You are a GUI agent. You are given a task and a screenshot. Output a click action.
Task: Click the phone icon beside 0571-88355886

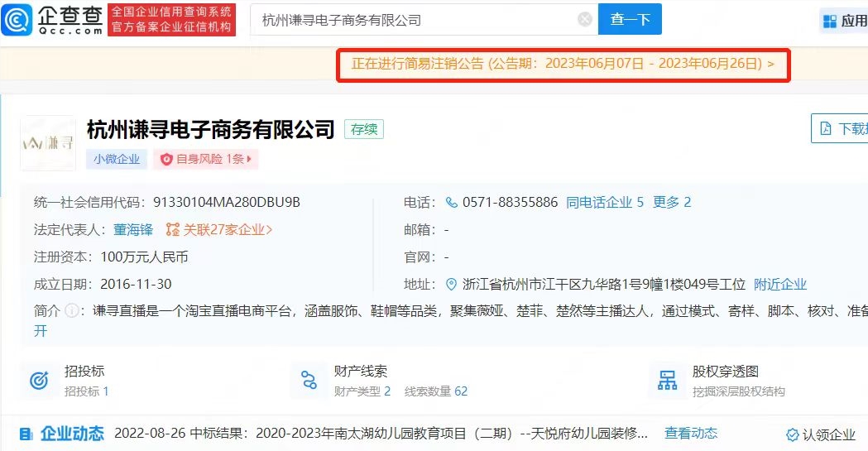[x=451, y=203]
